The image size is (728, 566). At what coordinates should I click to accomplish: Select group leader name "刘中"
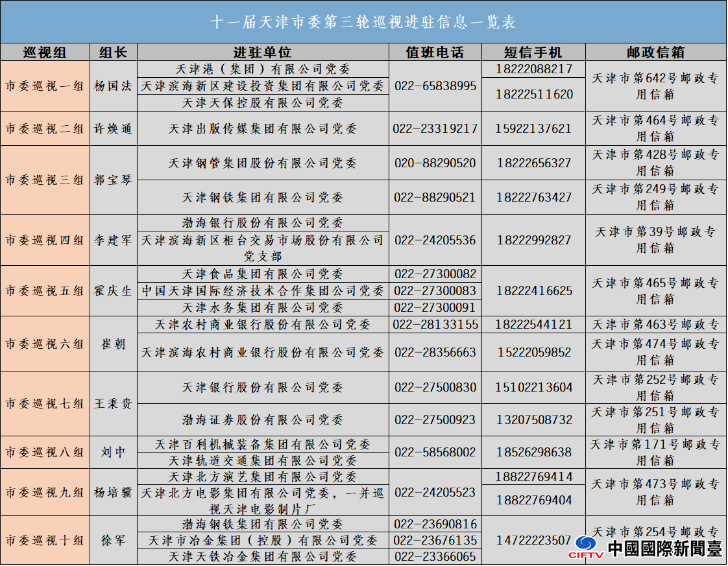click(114, 453)
